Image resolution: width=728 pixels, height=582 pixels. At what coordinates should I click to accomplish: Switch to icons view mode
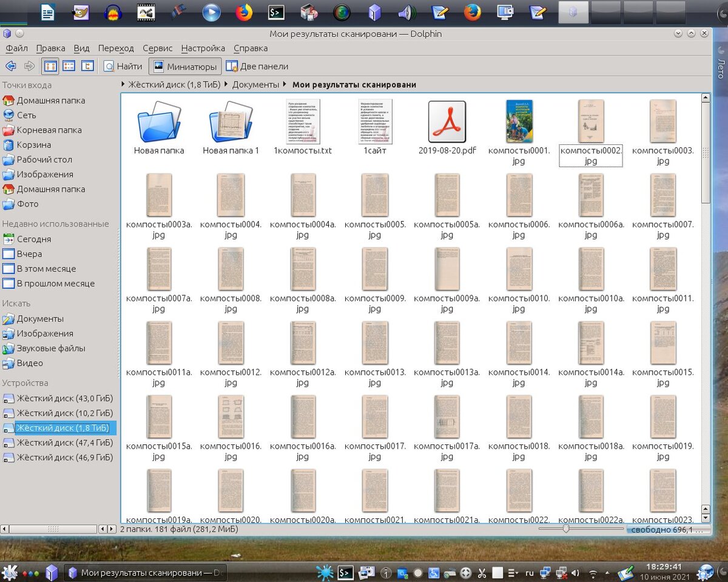(x=50, y=66)
